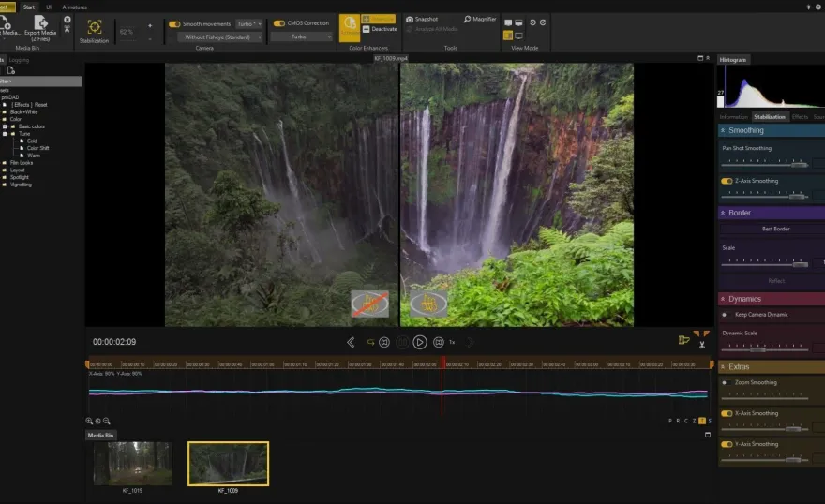
Task: Open the Magnifier tool
Action: tap(480, 19)
